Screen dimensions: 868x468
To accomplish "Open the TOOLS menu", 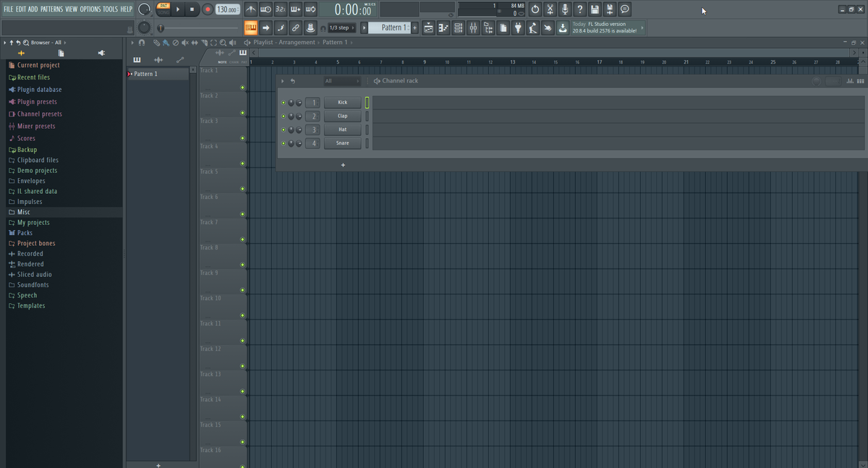I will [x=110, y=9].
